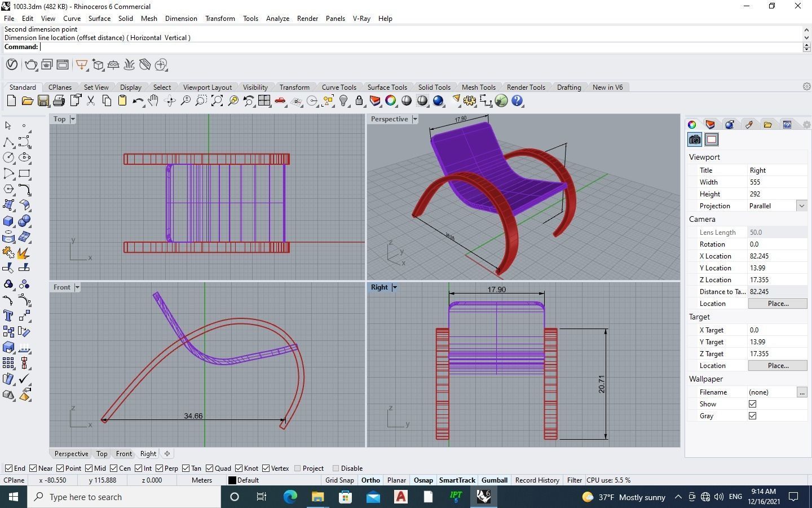Click the padlock Lock objects icon
The height and width of the screenshot is (508, 812).
[x=359, y=101]
